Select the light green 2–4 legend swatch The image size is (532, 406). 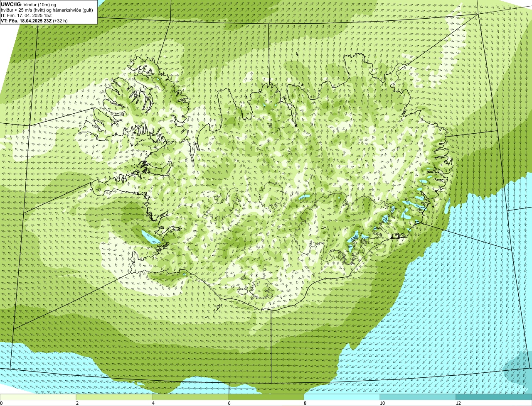(114, 397)
